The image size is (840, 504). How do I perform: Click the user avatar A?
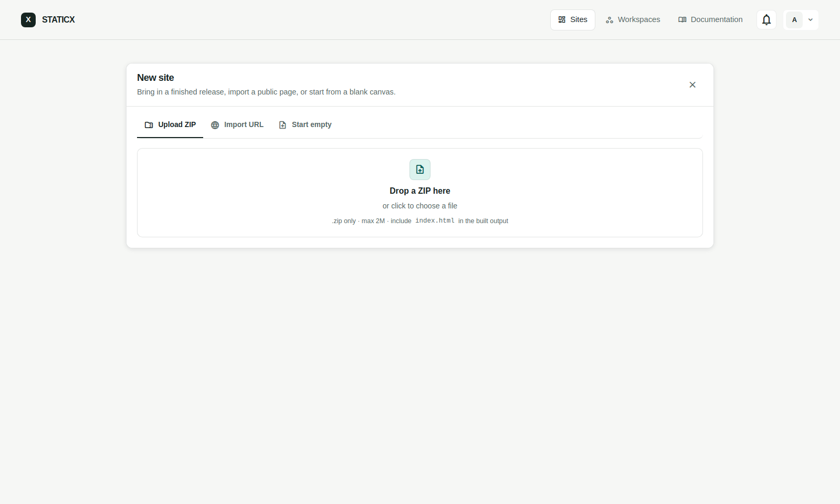794,20
